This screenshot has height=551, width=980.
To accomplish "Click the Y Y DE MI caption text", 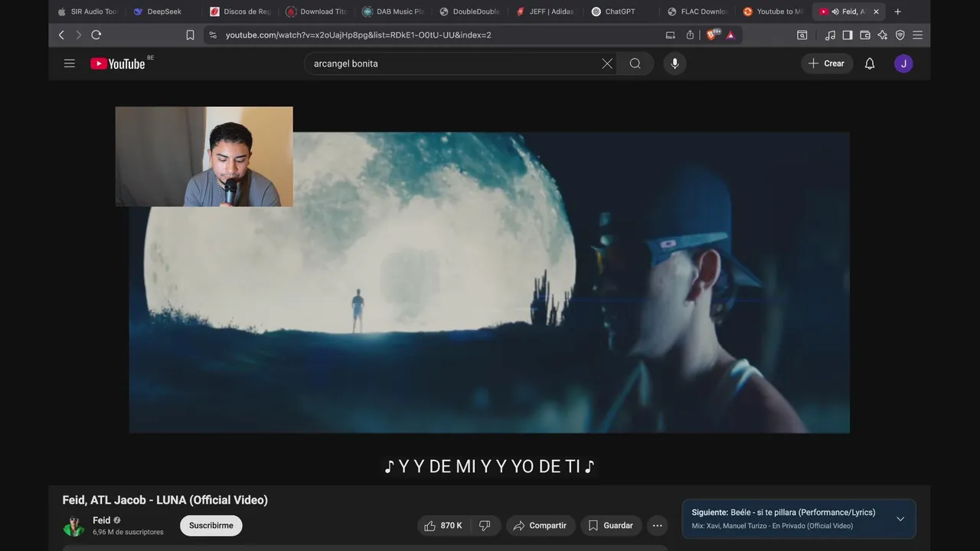I will pyautogui.click(x=489, y=467).
